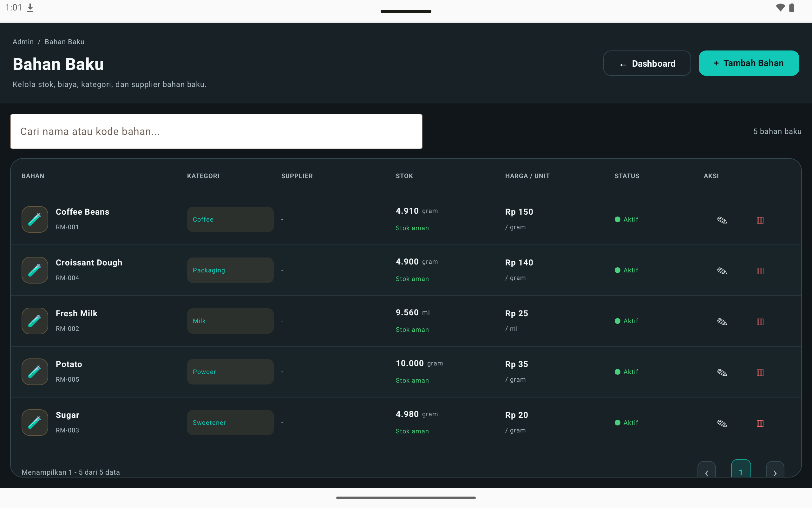Image resolution: width=812 pixels, height=508 pixels.
Task: Open the Admin breadcrumb link
Action: tap(23, 42)
